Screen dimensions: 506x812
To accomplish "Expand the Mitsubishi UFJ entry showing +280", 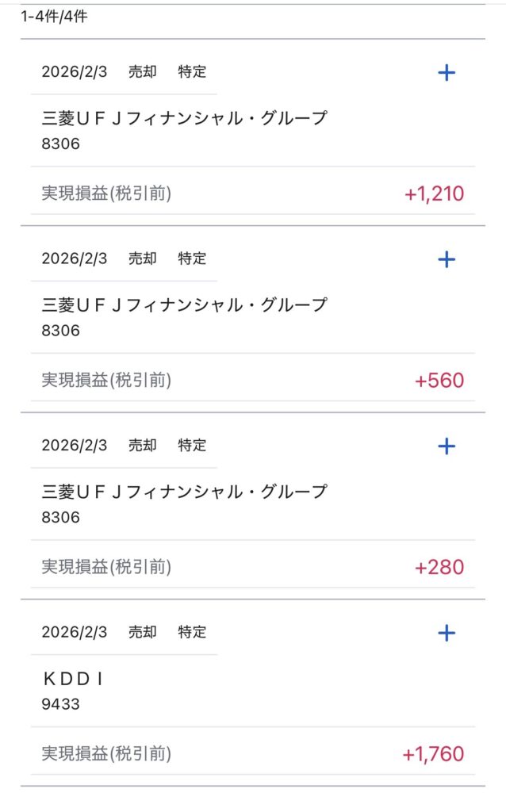I will point(447,446).
